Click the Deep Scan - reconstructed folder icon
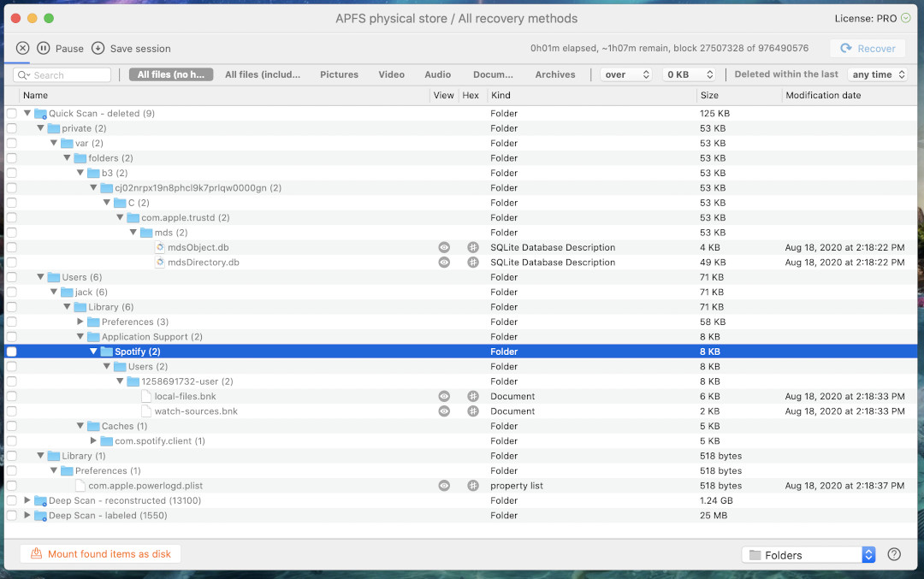Image resolution: width=924 pixels, height=579 pixels. [41, 500]
